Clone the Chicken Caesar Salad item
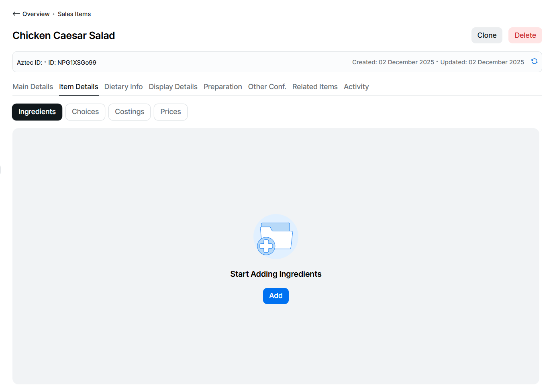The width and height of the screenshot is (553, 392). coord(486,35)
